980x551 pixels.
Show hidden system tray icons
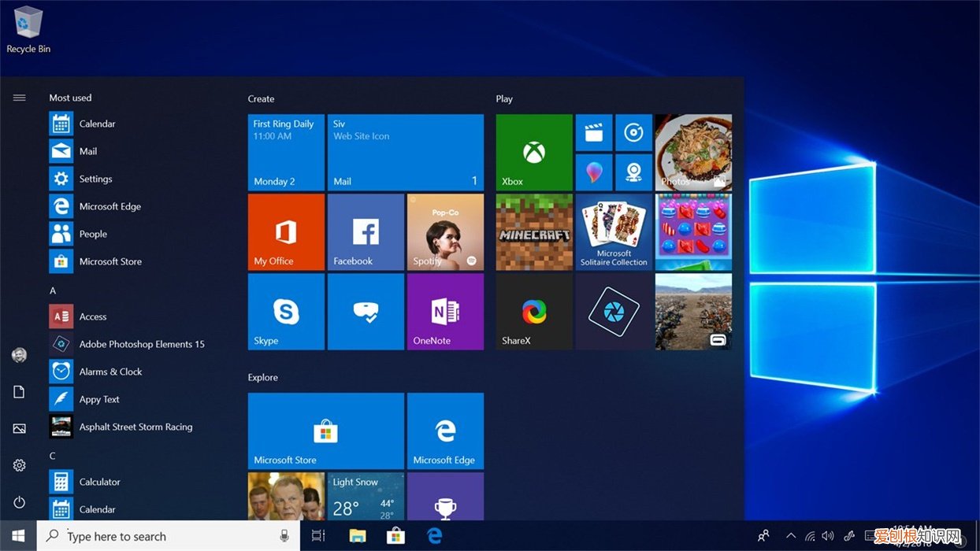[x=791, y=536]
